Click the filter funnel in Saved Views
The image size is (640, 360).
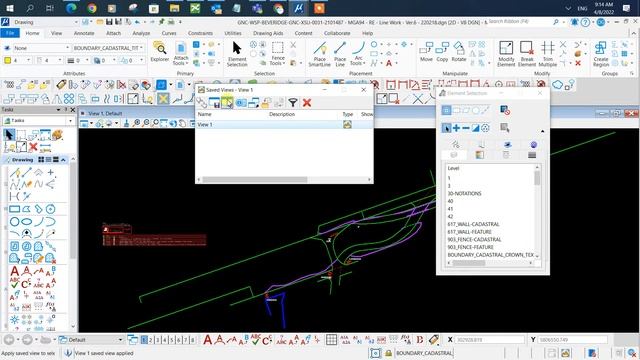click(293, 102)
